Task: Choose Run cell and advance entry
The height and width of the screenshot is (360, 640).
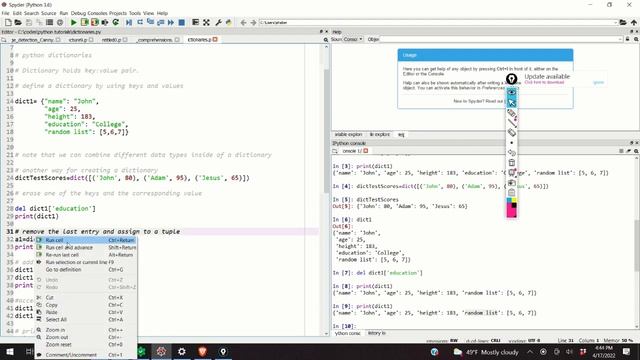Action: point(86,247)
